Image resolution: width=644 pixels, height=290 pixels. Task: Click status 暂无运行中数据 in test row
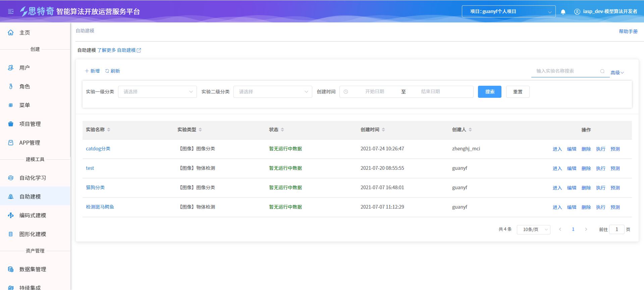coord(285,168)
